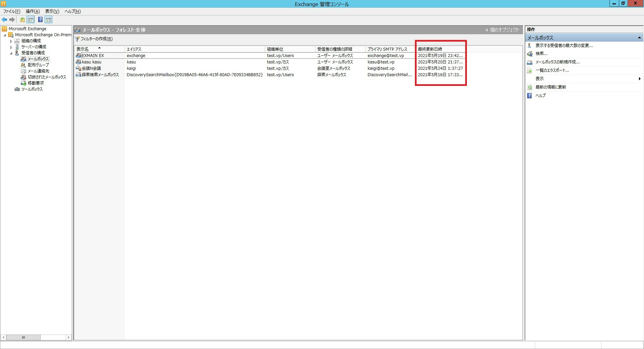
Task: Select the Microsoft Exchange On-Premises node icon
Action: pos(11,35)
